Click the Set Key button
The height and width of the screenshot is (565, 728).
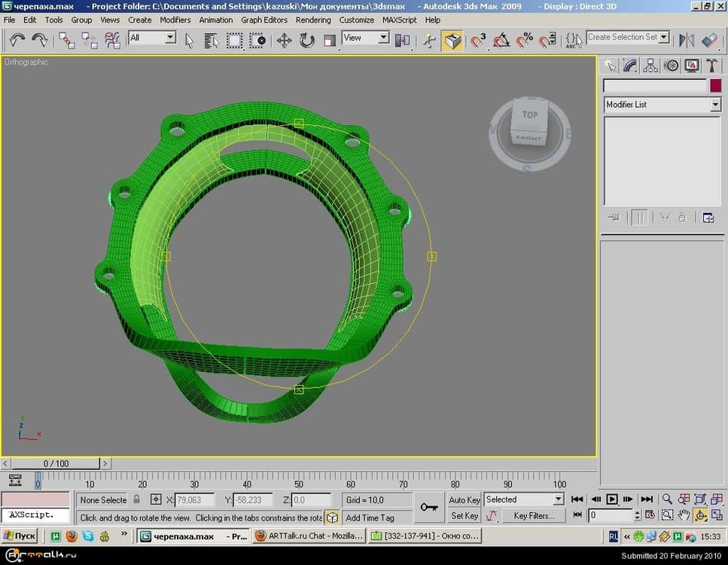(464, 516)
